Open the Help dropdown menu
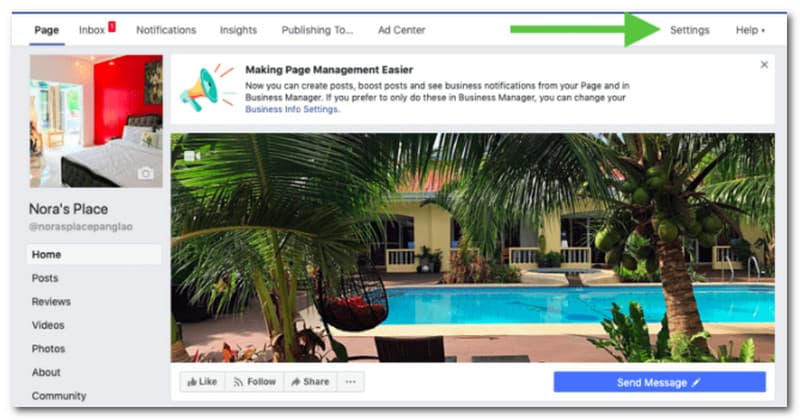Image resolution: width=800 pixels, height=420 pixels. pyautogui.click(x=750, y=30)
